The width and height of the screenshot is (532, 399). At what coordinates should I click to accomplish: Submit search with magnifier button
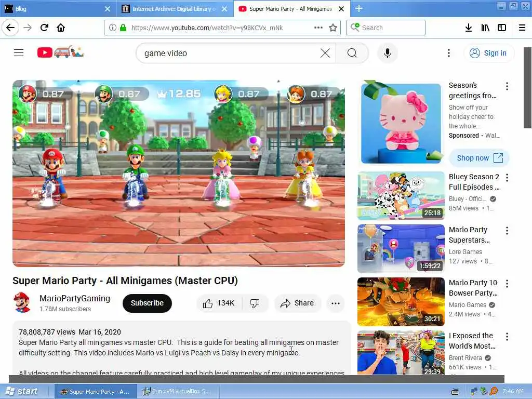tap(352, 53)
